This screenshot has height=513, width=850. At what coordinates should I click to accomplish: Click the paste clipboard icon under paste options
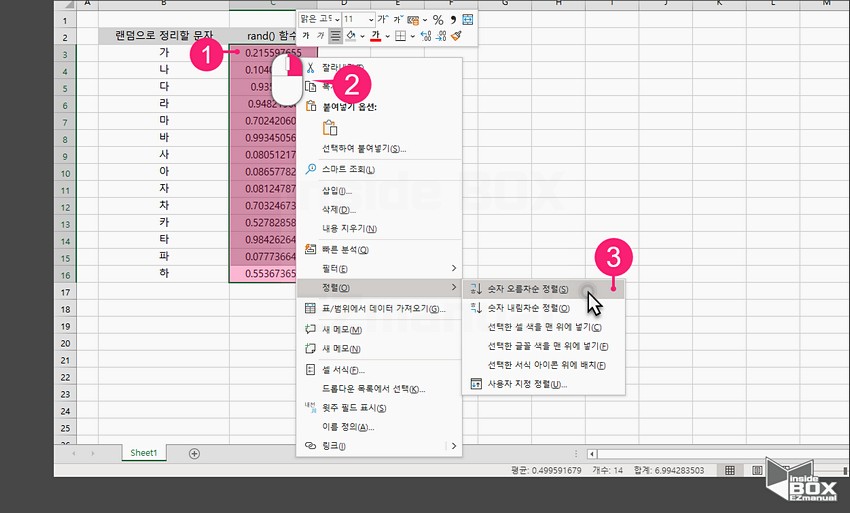pos(330,128)
